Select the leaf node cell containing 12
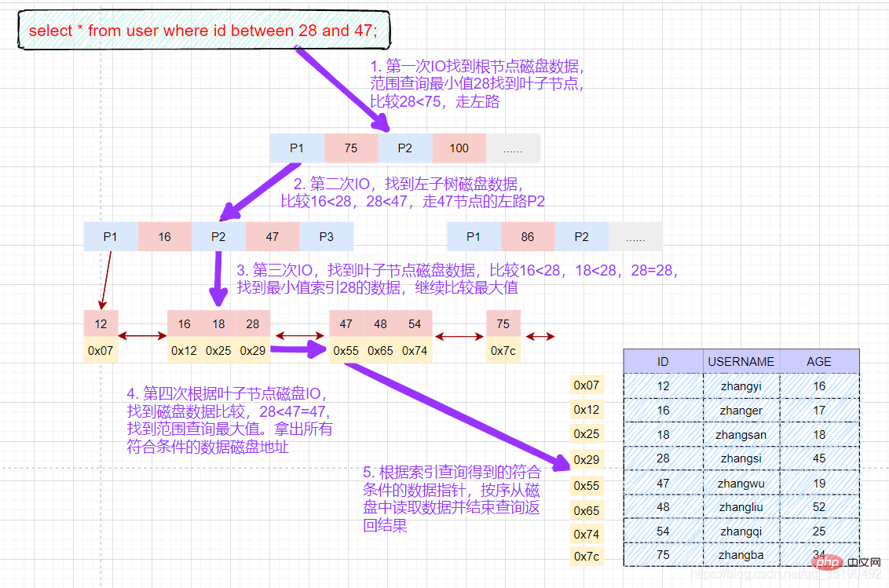The image size is (889, 588). [101, 323]
